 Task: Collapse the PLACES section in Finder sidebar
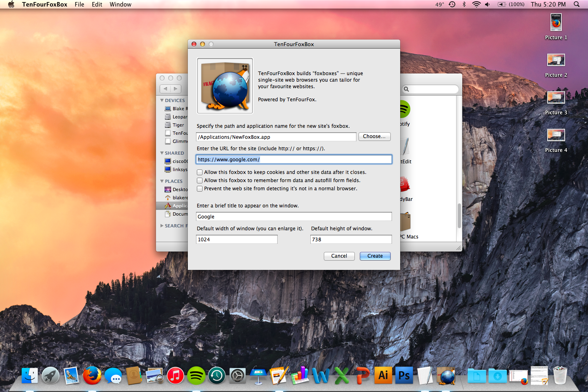click(x=162, y=181)
